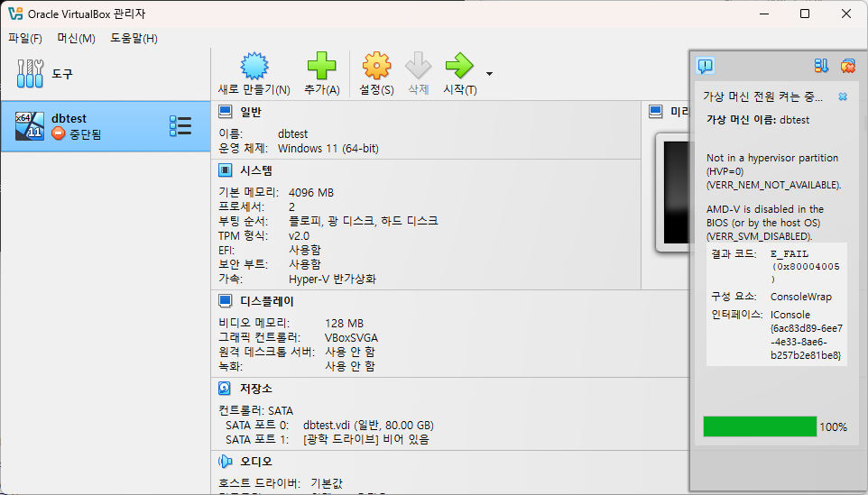Screen dimensions: 868x495
Task: Click the VM preview thumbnail screen
Action: coord(679,192)
